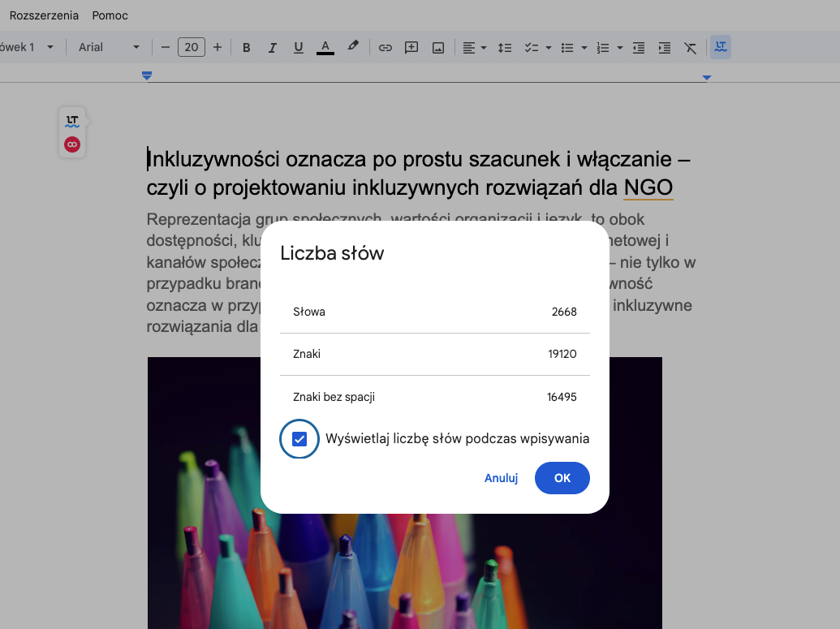Click the underline icon
This screenshot has height=629, width=840.
(x=299, y=48)
